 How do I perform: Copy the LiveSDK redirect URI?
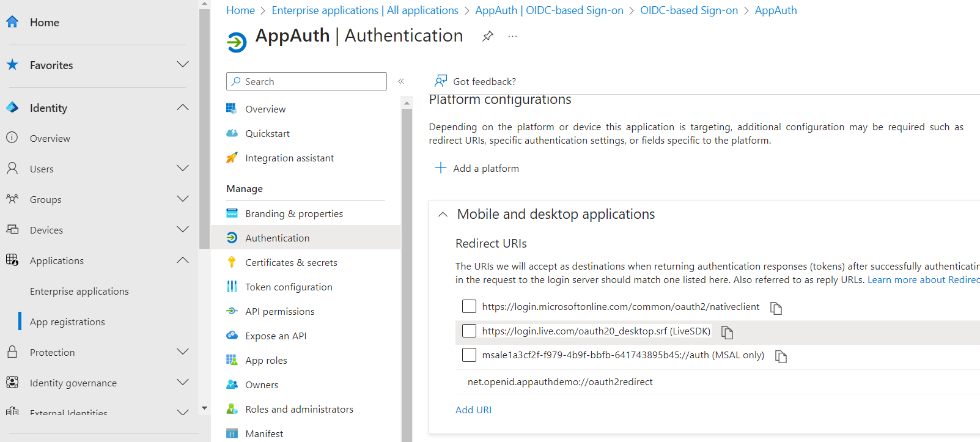727,332
